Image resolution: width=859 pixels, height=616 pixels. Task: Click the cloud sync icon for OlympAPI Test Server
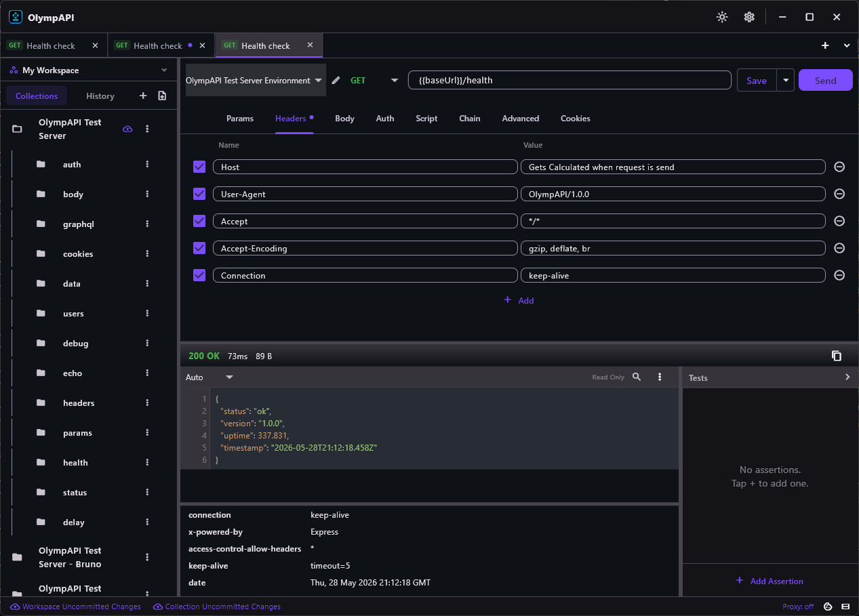pyautogui.click(x=127, y=129)
